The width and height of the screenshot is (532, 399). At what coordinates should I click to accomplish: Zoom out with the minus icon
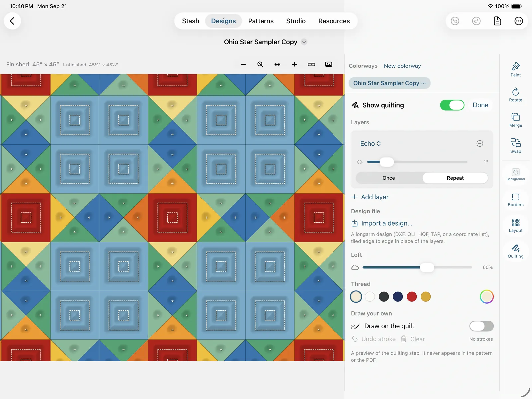click(x=243, y=64)
